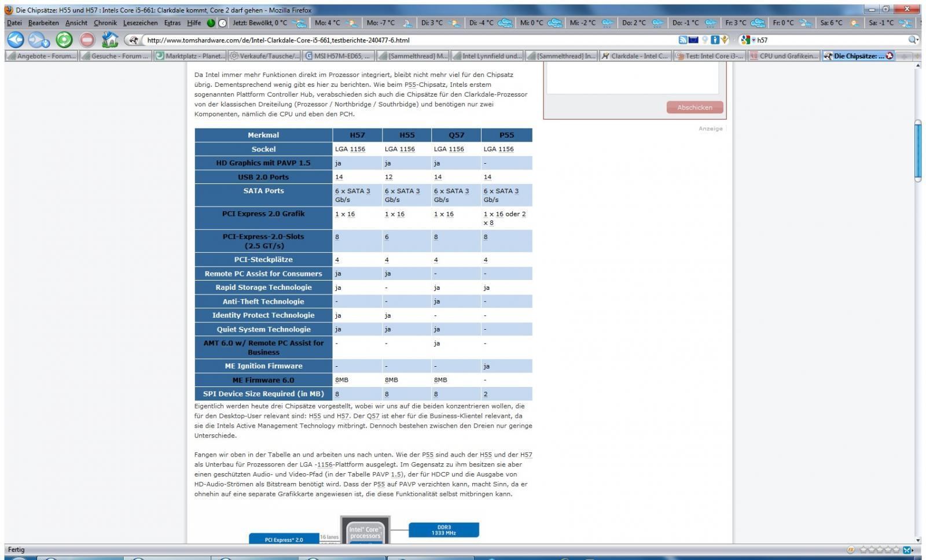Click the comment text box above Abschicken

[x=633, y=79]
